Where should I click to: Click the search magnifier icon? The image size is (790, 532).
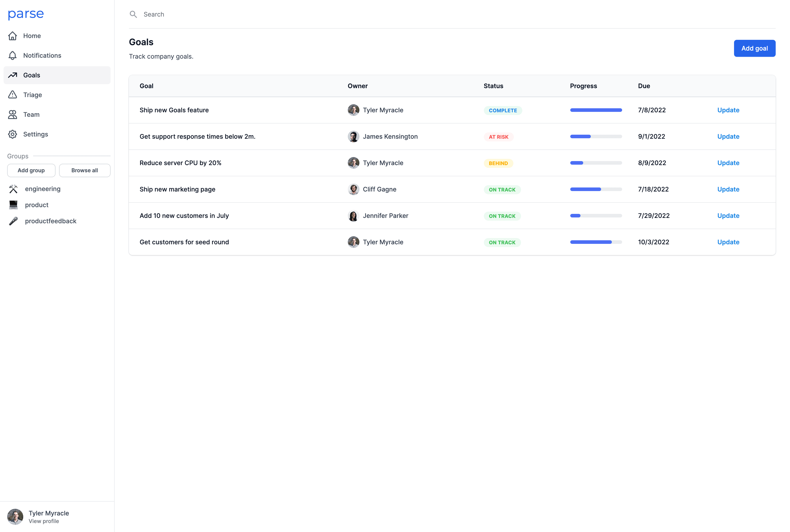click(133, 14)
